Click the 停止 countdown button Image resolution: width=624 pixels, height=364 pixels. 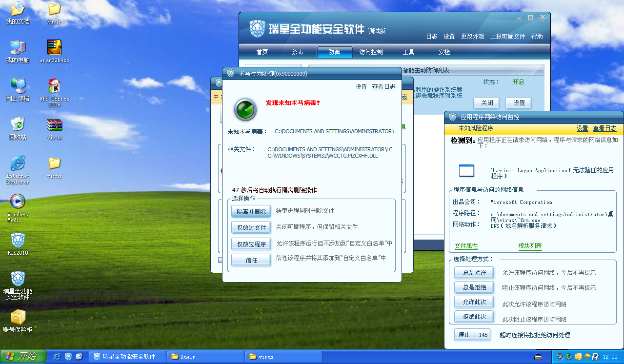pos(472,335)
